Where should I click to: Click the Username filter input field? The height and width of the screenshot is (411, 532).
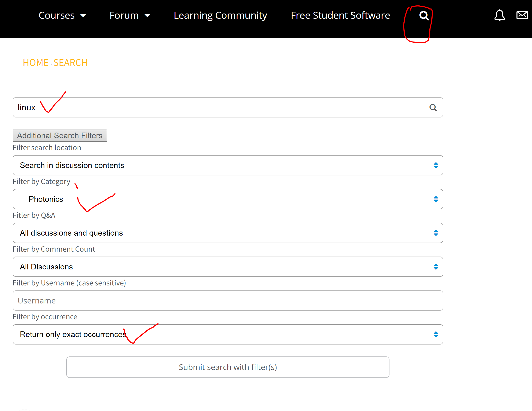(228, 301)
